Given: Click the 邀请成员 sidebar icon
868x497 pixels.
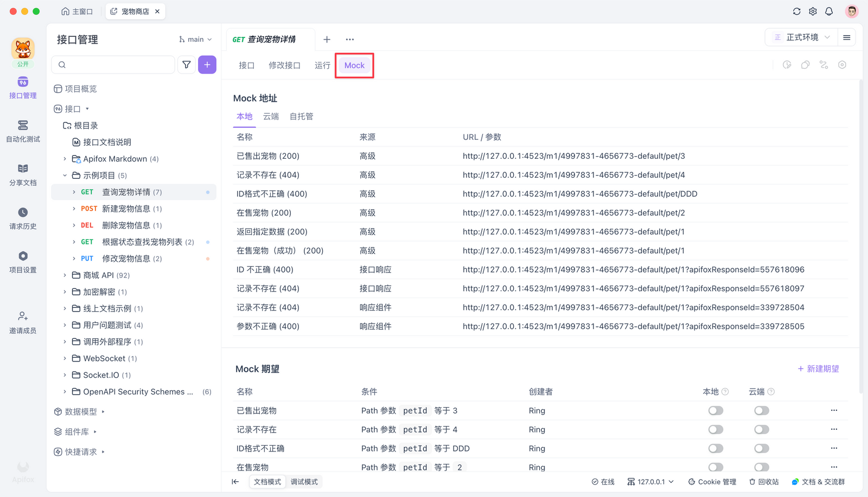Looking at the screenshot, I should point(22,321).
